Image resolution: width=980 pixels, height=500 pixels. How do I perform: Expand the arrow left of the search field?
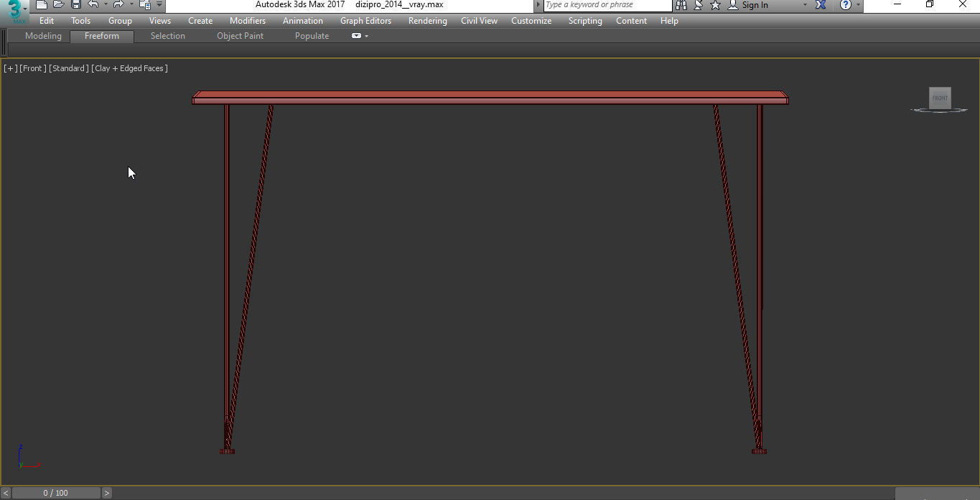538,5
